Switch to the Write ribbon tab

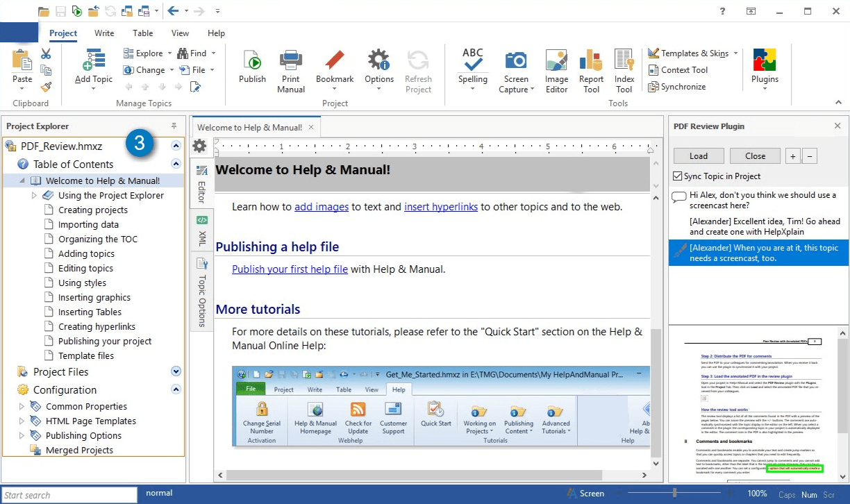tap(104, 33)
